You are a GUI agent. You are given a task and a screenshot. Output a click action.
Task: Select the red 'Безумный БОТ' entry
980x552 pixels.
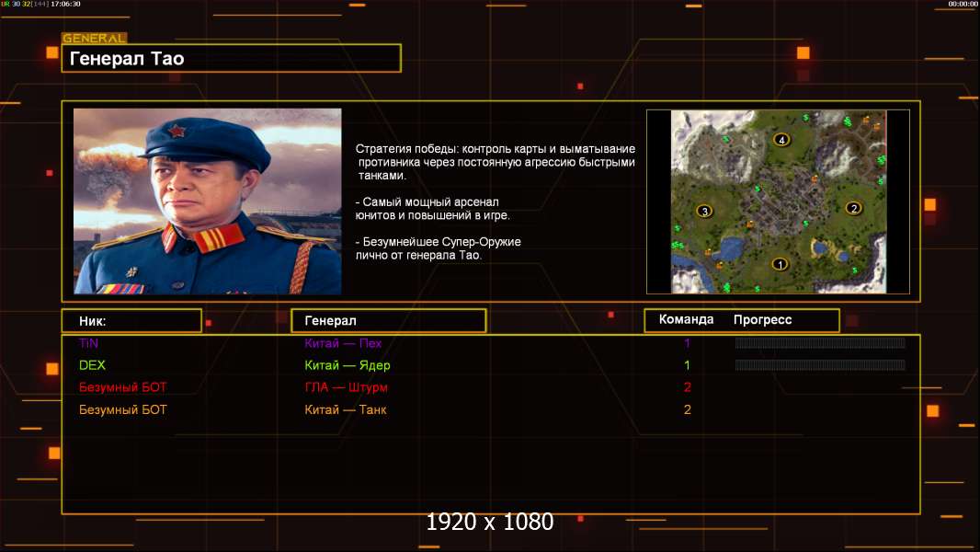pos(123,387)
